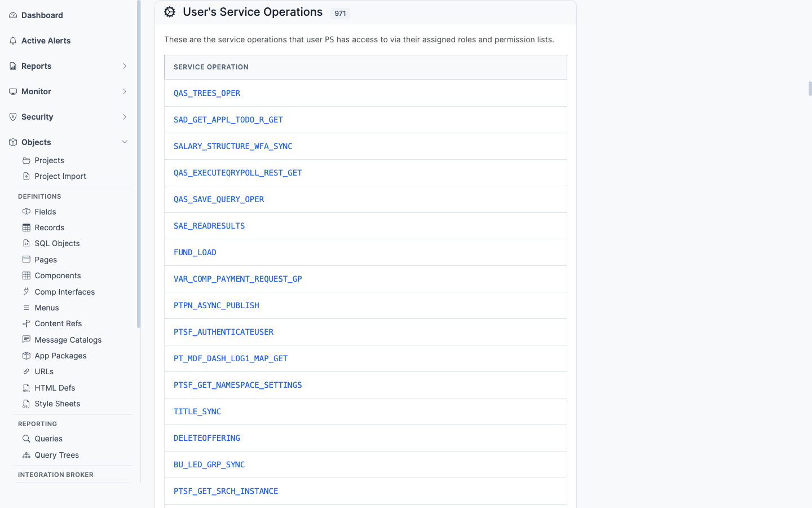Open the DELETEOFFERING link
The image size is (812, 508).
tap(207, 438)
